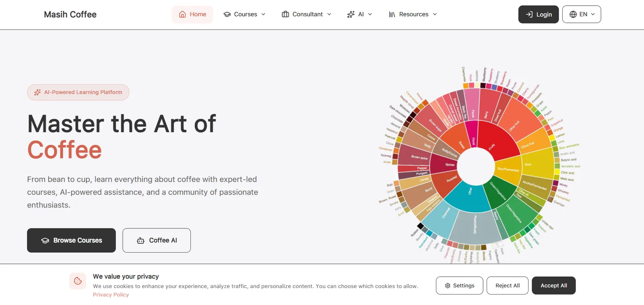Viewport: 644px width, 305px height.
Task: Click the Login button
Action: click(539, 15)
